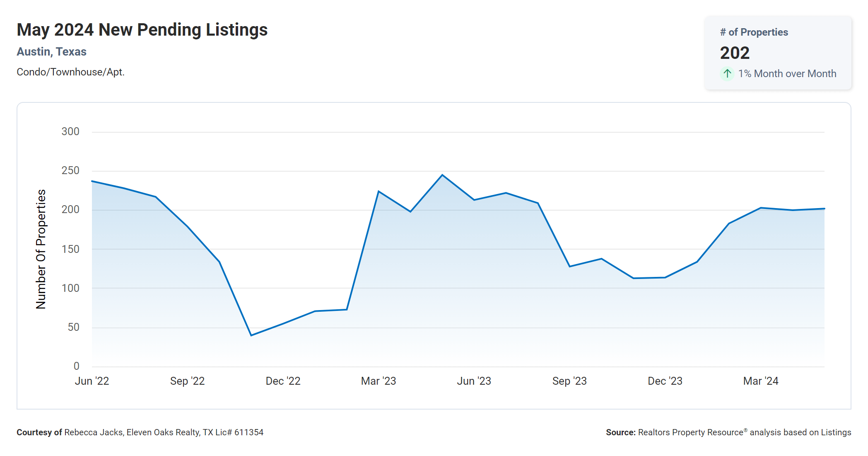
Task: Click the "1% Month over Month" text
Action: click(787, 74)
